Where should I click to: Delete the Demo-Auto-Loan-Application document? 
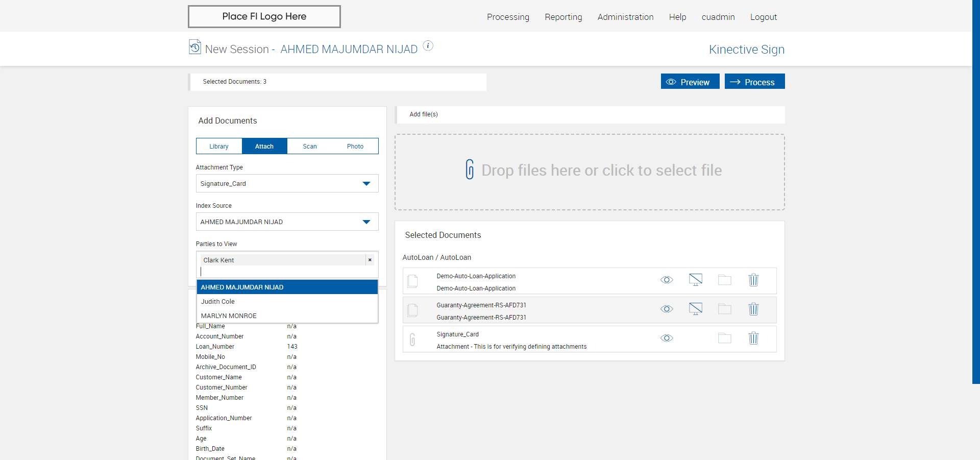753,280
